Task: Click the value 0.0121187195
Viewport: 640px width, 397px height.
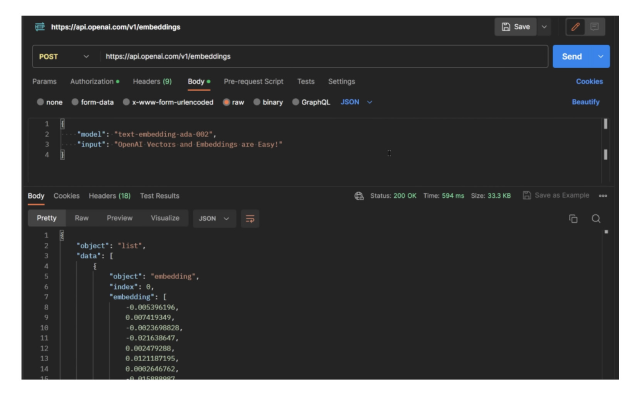Action: pyautogui.click(x=152, y=359)
